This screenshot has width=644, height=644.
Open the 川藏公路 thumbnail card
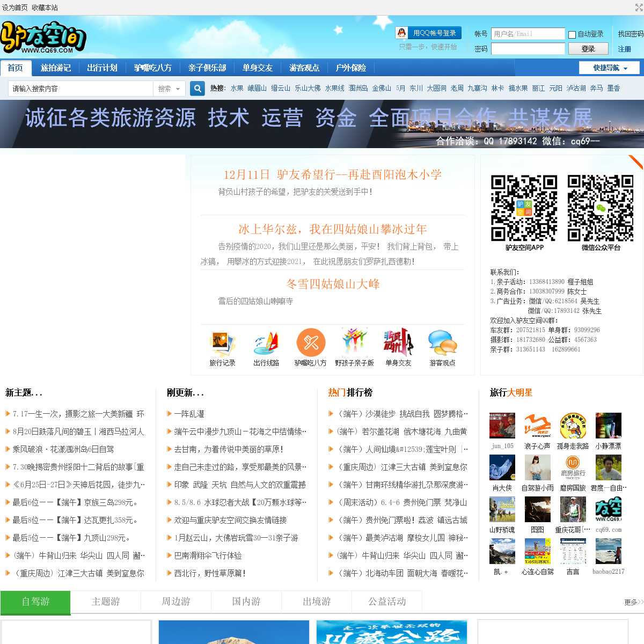392,632
